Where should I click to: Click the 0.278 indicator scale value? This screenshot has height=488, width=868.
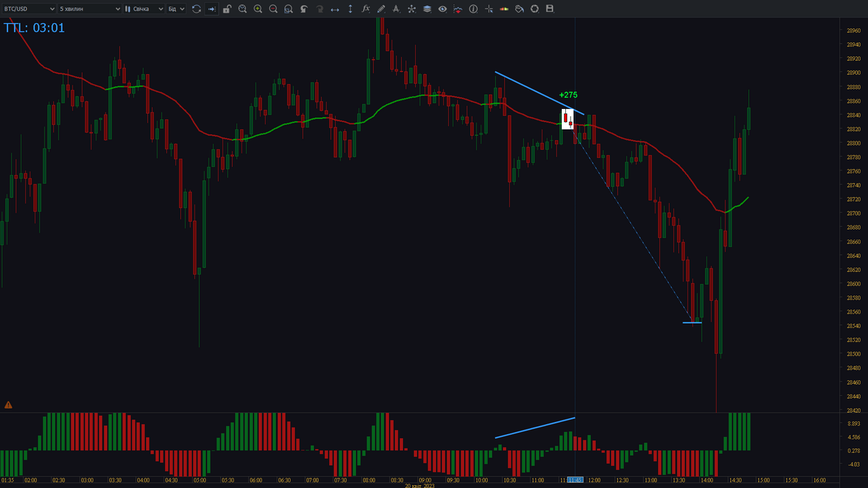click(853, 450)
